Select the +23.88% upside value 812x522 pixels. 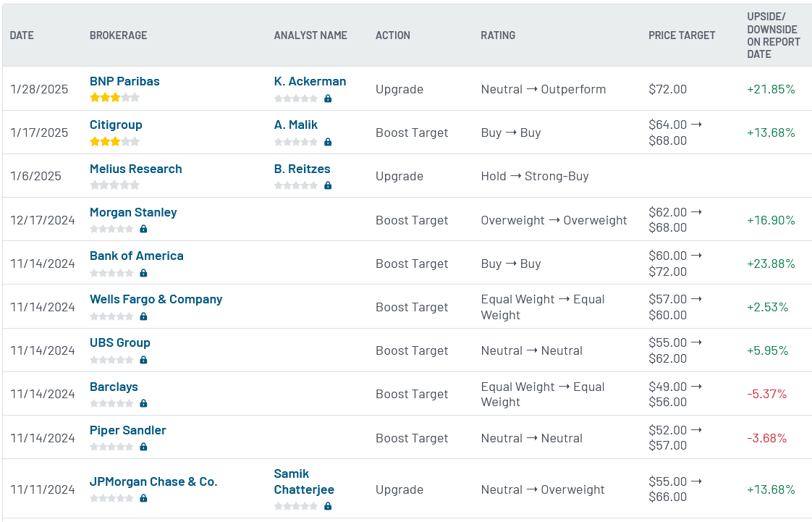(771, 264)
